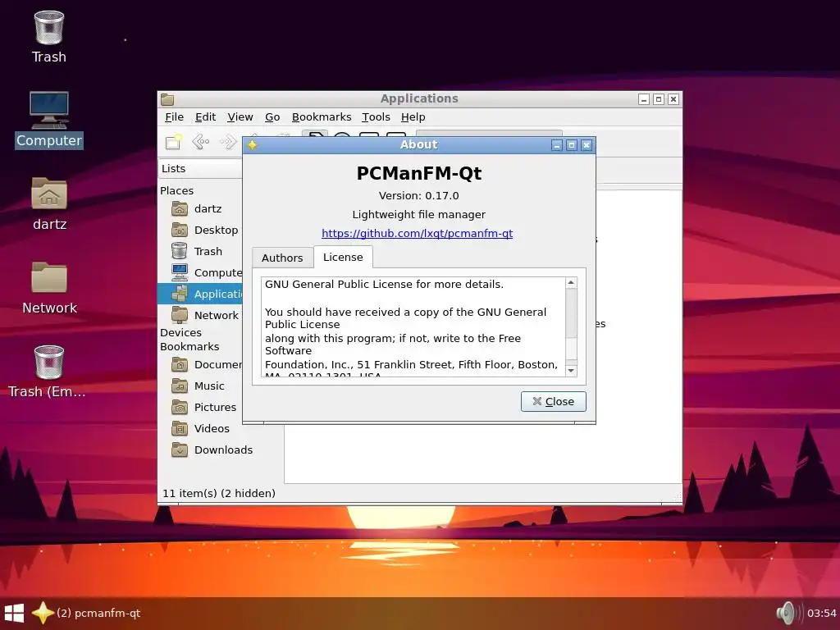Open the Help menu

click(413, 117)
